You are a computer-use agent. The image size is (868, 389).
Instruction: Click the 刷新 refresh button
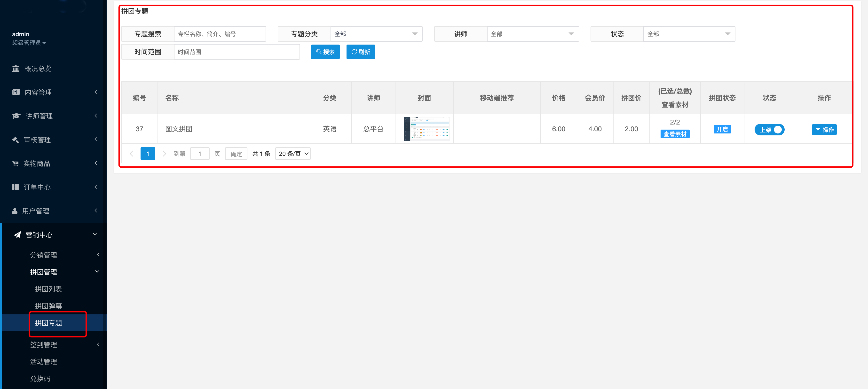point(361,52)
